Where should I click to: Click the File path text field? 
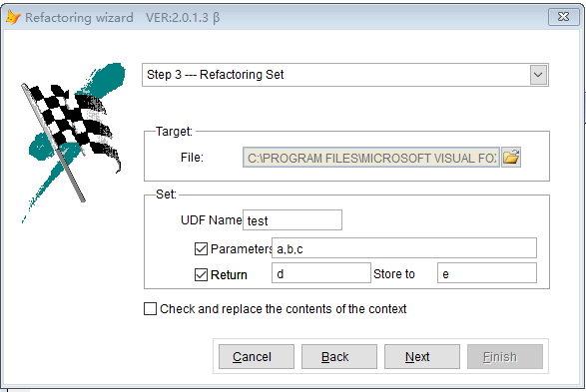click(x=371, y=158)
